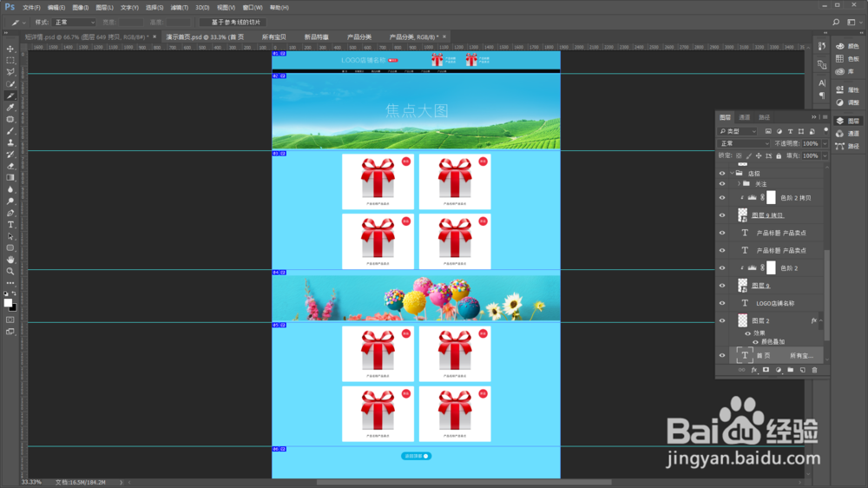This screenshot has height=488, width=868.
Task: Select the Rounded Rectangle shape tool
Action: click(10, 248)
